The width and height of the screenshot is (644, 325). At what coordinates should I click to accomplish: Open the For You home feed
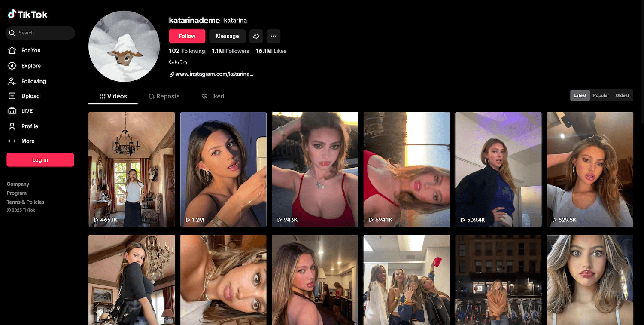point(30,50)
